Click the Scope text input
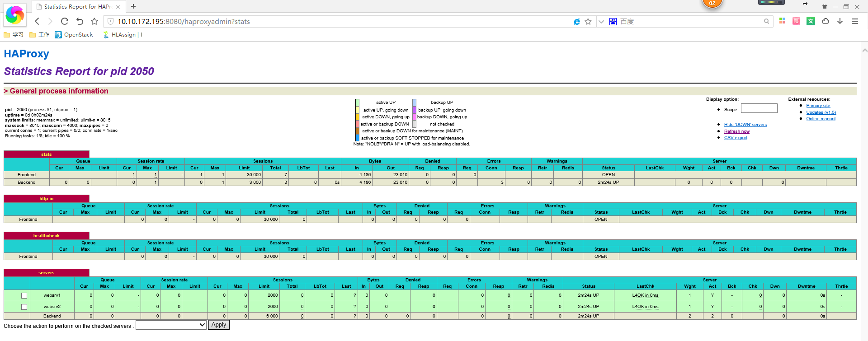Viewport: 868px width, 341px height. [759, 108]
